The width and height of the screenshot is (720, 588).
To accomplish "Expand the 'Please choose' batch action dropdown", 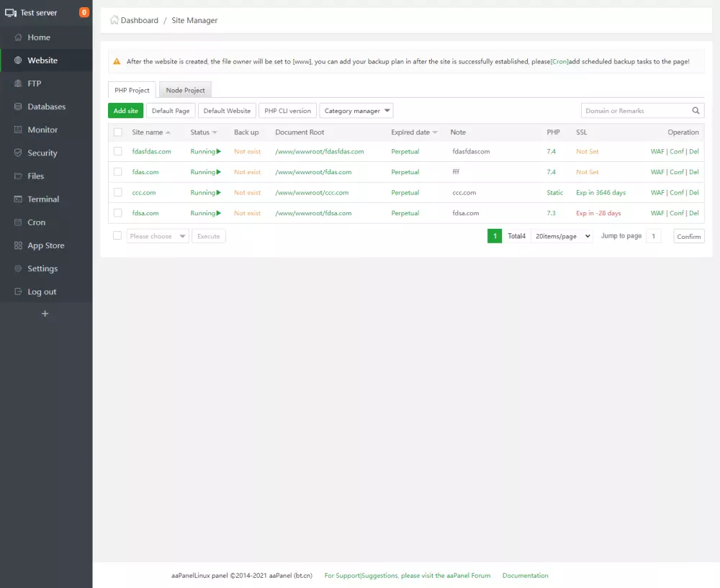I will click(x=158, y=235).
